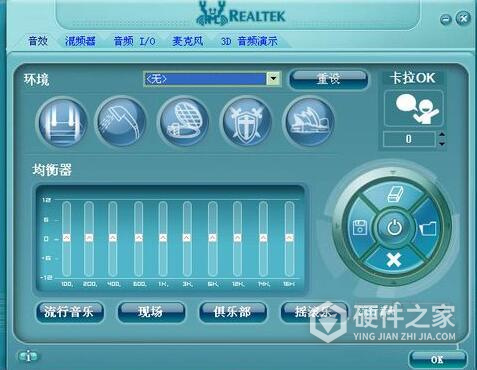Click the 6K equalizer slider handle
The height and width of the screenshot is (370, 477).
(213, 238)
